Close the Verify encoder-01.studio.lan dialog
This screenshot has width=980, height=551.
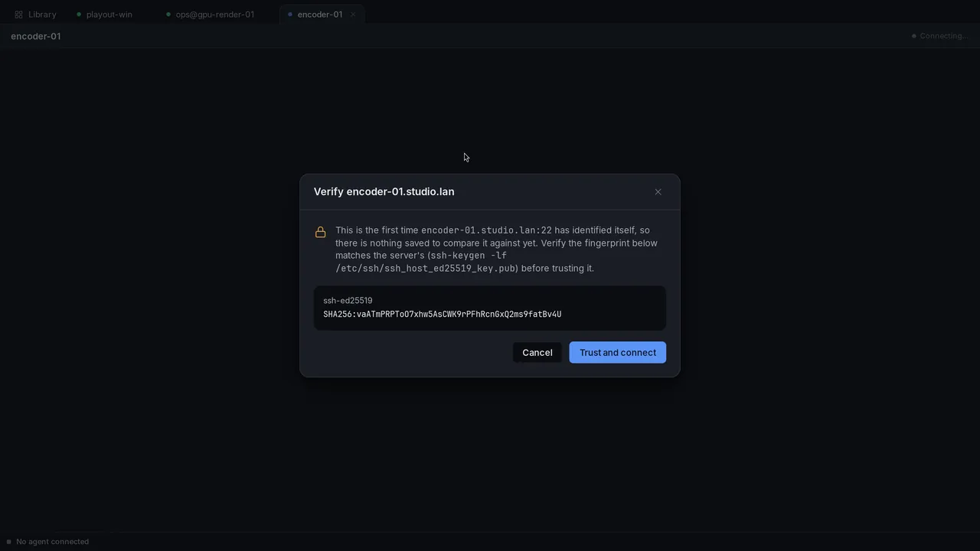click(658, 192)
